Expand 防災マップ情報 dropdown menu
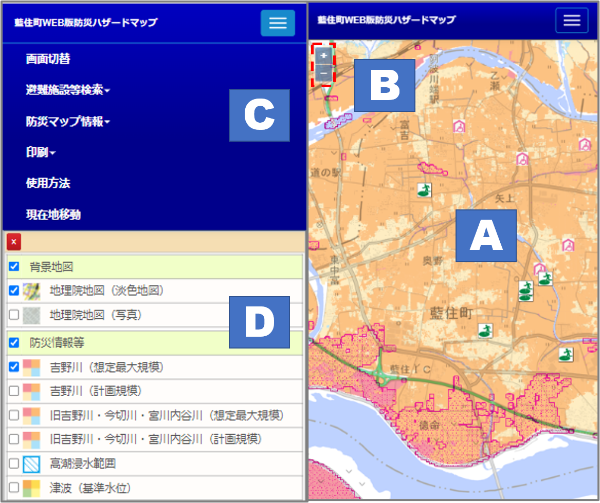 68,122
